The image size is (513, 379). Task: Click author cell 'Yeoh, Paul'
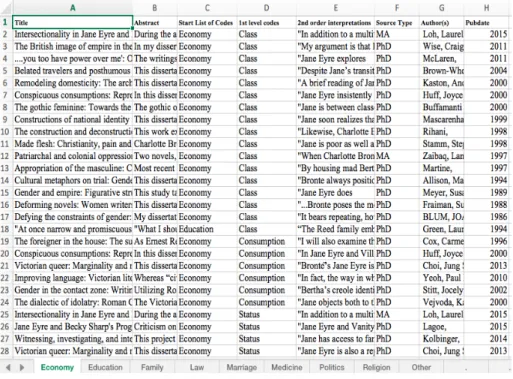tap(442, 278)
